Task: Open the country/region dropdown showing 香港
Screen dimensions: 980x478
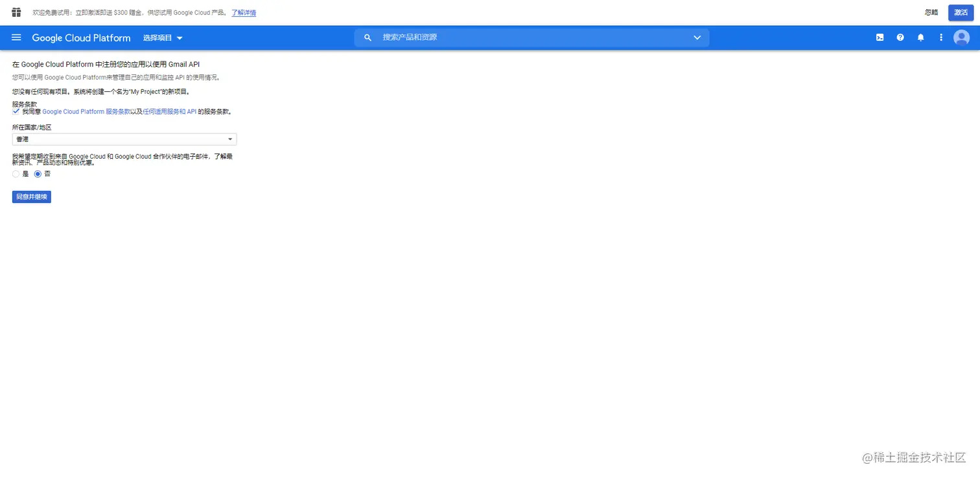Action: (x=124, y=139)
